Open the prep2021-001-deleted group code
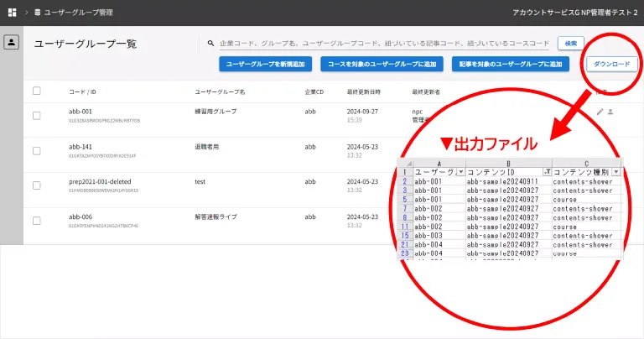This screenshot has height=339, width=644. pos(100,181)
